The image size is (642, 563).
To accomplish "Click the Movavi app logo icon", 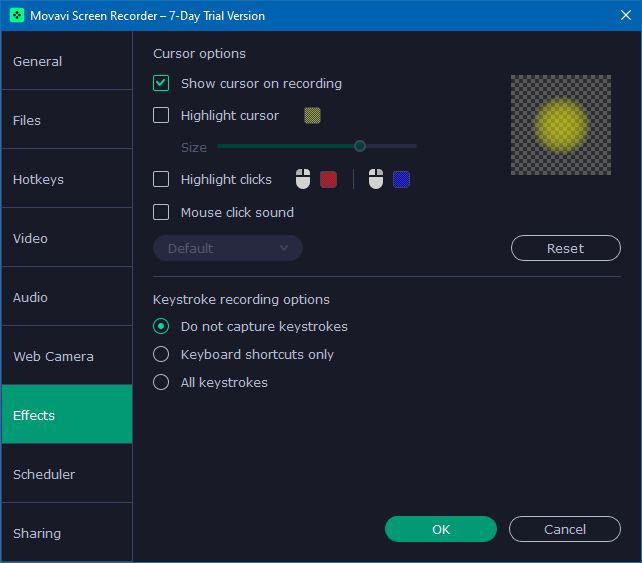I will click(x=17, y=16).
